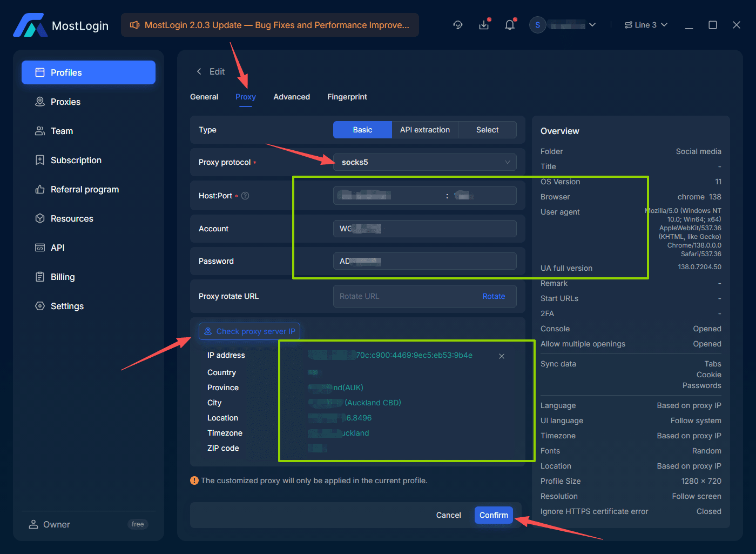The width and height of the screenshot is (756, 554).
Task: Click the Cancel button
Action: point(449,515)
